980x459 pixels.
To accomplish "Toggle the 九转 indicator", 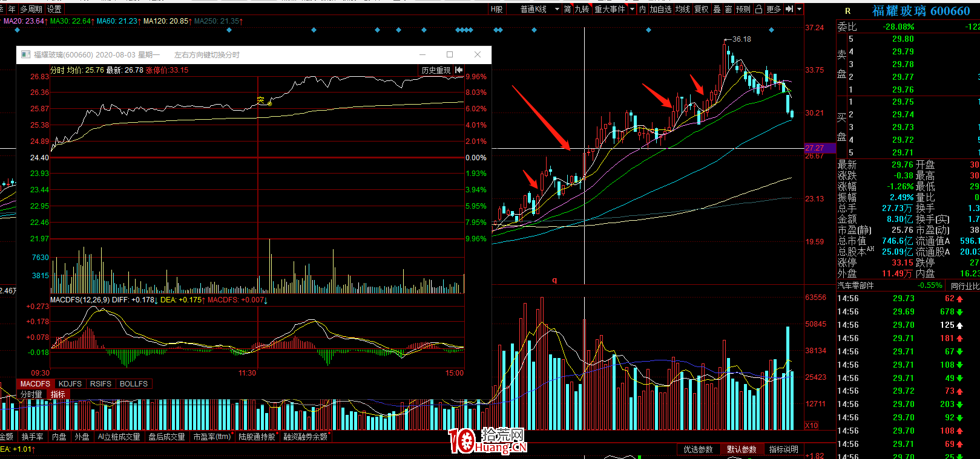I will click(582, 9).
